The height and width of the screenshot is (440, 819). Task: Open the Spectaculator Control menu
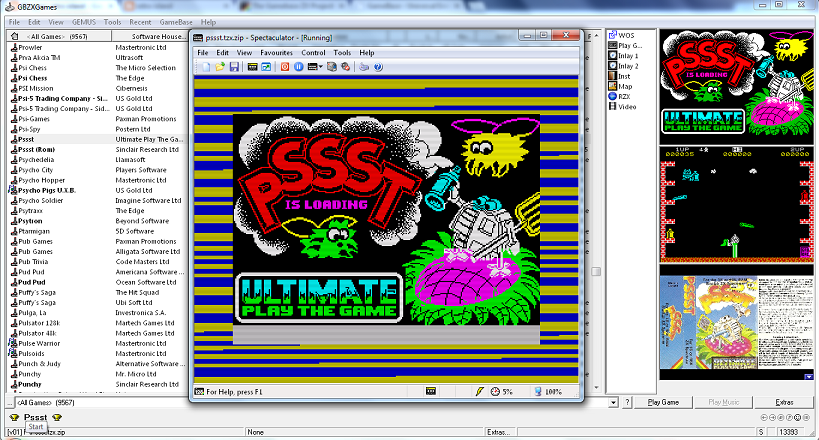[313, 53]
